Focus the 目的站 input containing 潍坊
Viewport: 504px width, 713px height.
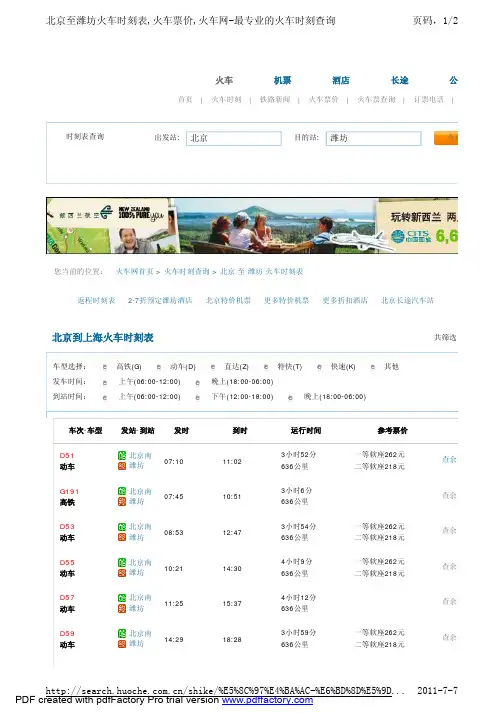click(373, 138)
